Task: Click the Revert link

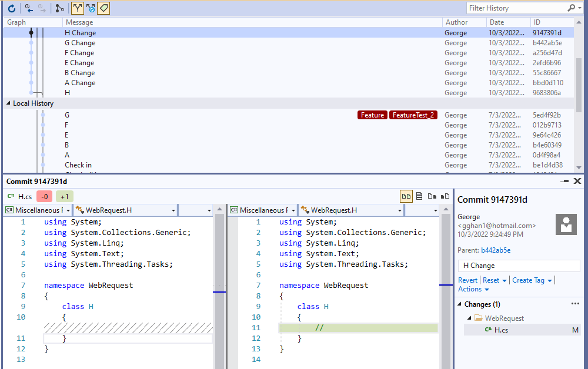Action: tap(467, 280)
